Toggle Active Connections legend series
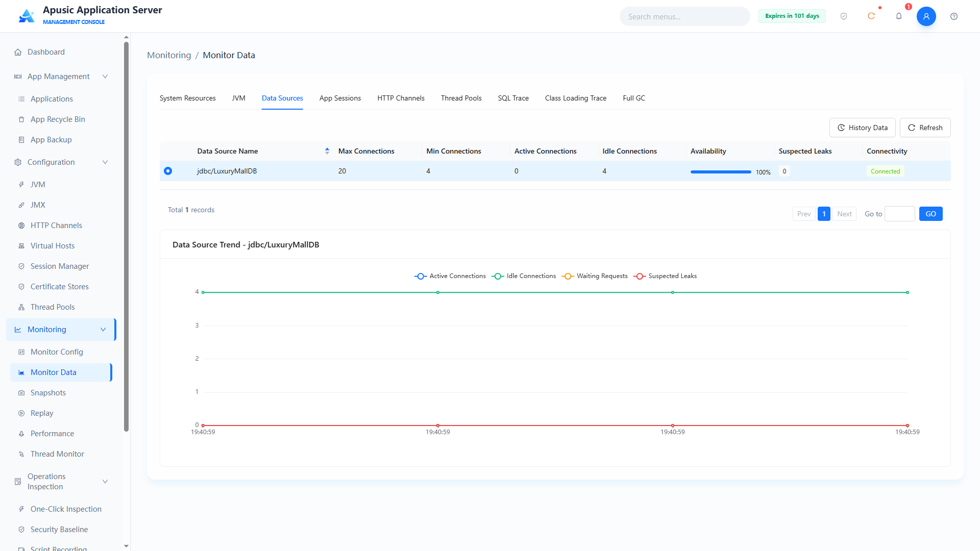980x551 pixels. click(x=450, y=276)
